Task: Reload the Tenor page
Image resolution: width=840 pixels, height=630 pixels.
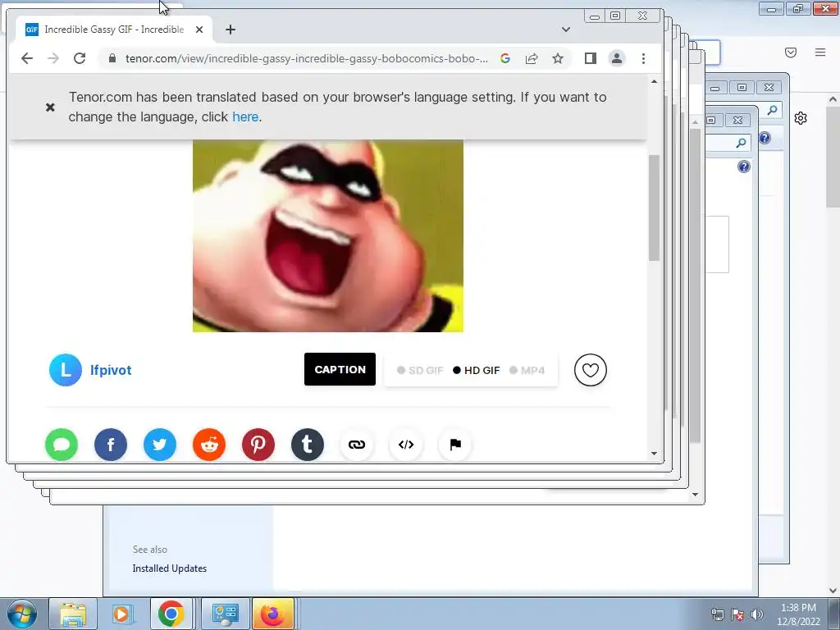Action: (x=80, y=58)
